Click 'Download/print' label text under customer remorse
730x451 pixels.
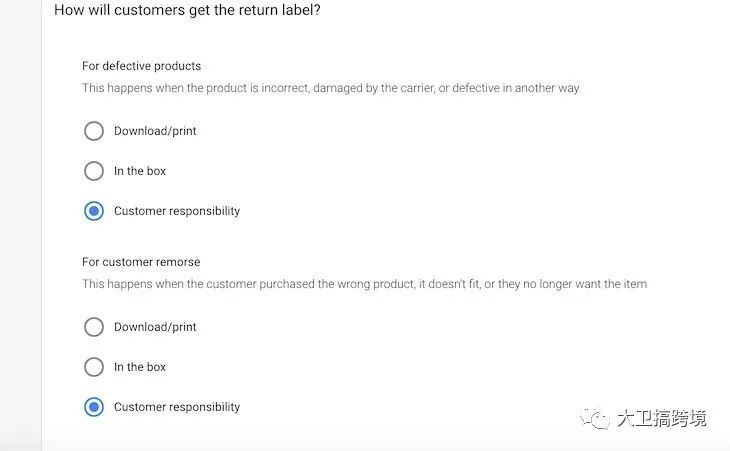(155, 327)
